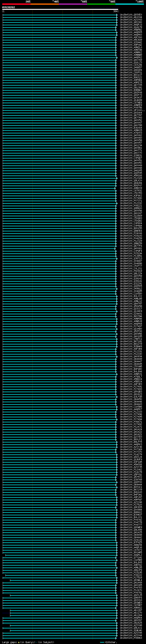The width and height of the screenshot is (146, 644).
Task: Click the alignment bar for UniRef100_Q93VE0
Action: [x=60, y=15]
